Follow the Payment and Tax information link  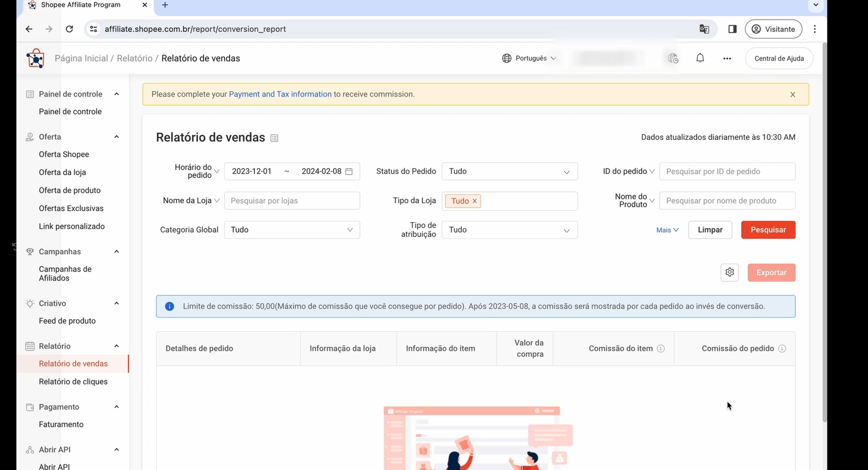(280, 94)
